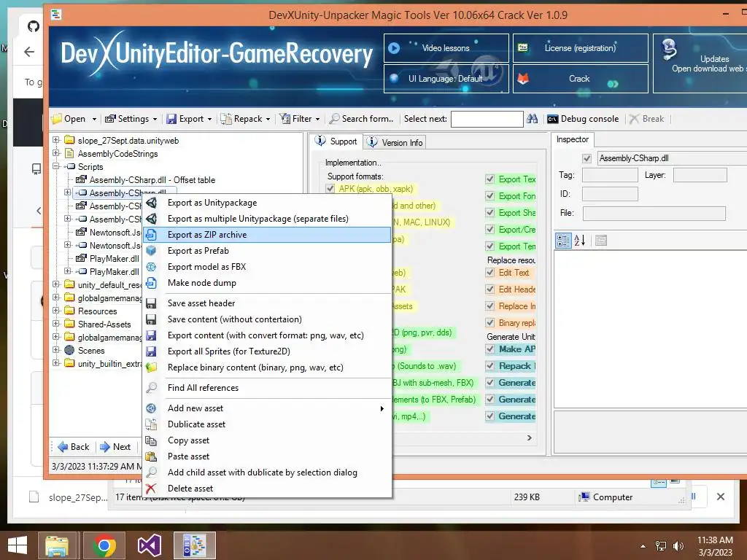Expand the Resources folder node

click(x=55, y=311)
